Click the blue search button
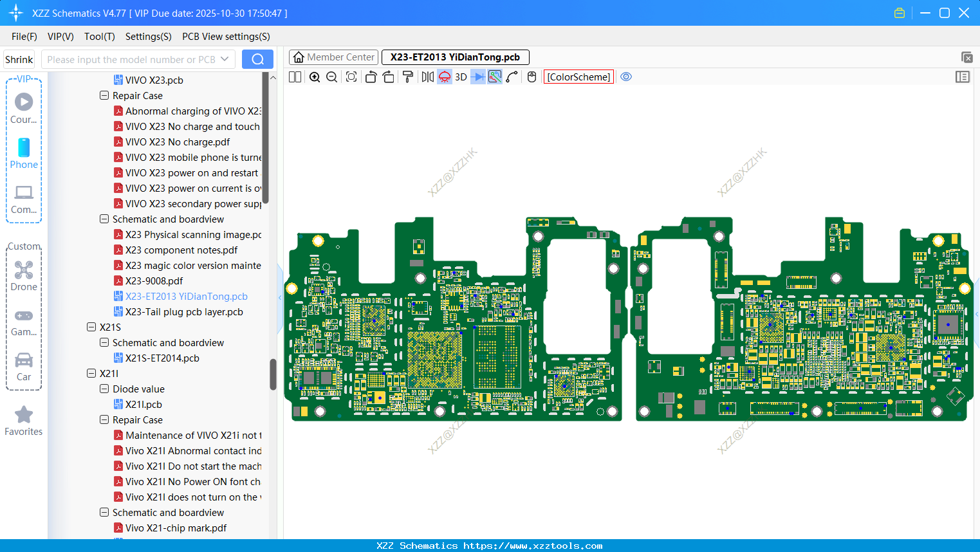Viewport: 980px width, 552px height. coord(257,59)
